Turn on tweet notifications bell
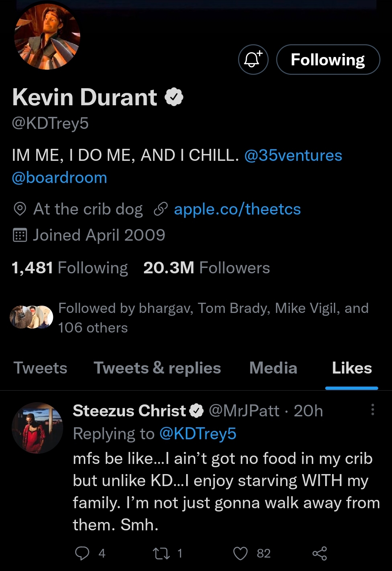Viewport: 392px width, 571px height. point(253,60)
